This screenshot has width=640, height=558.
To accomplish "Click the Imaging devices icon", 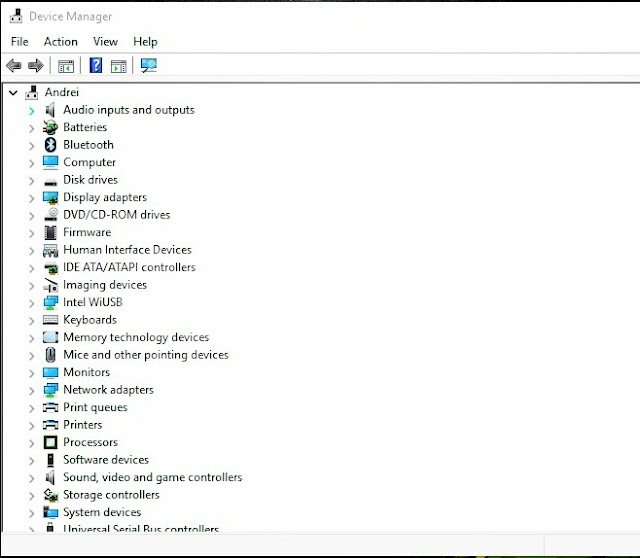I will coord(50,285).
